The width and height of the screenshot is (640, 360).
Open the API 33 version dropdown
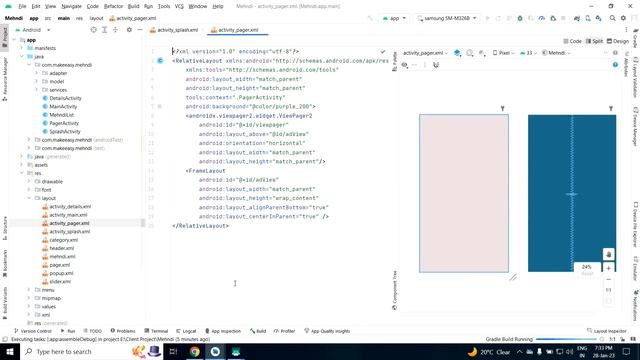coord(528,53)
